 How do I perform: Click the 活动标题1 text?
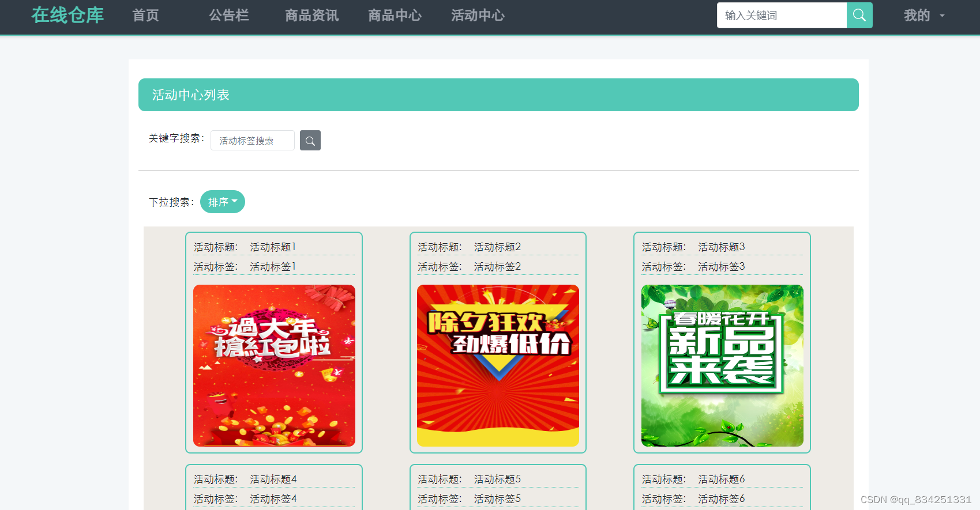[x=273, y=247]
